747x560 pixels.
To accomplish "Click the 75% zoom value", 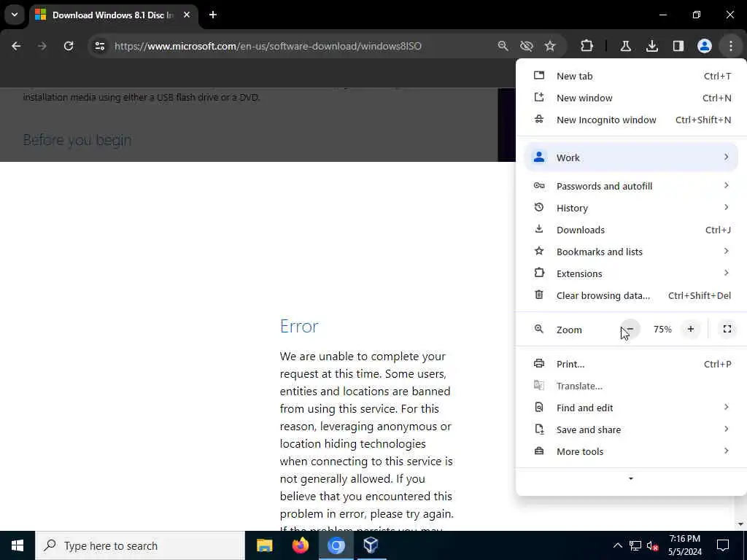I will pos(662,329).
